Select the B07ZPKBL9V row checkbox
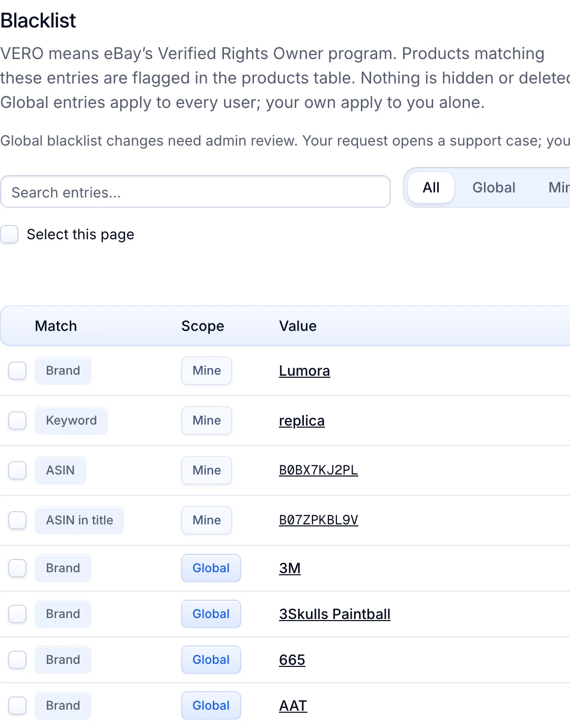Image resolution: width=570 pixels, height=728 pixels. click(17, 520)
